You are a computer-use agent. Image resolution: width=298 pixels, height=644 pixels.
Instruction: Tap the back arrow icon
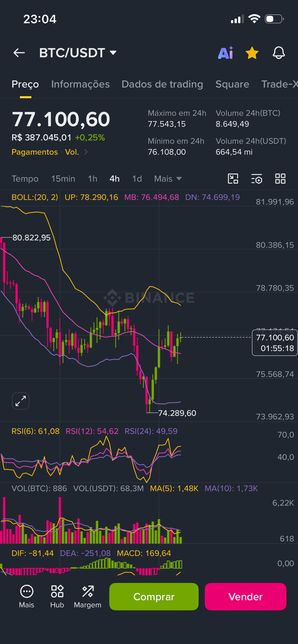click(x=19, y=53)
